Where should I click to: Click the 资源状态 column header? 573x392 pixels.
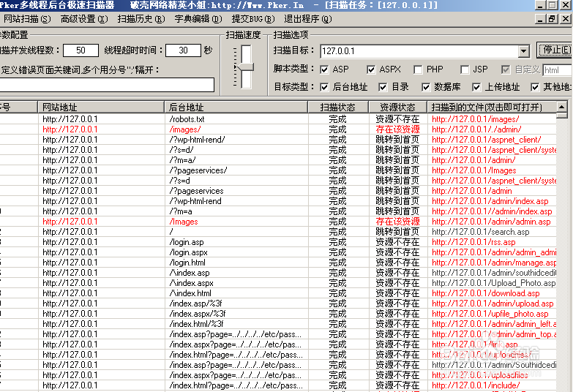click(x=397, y=107)
